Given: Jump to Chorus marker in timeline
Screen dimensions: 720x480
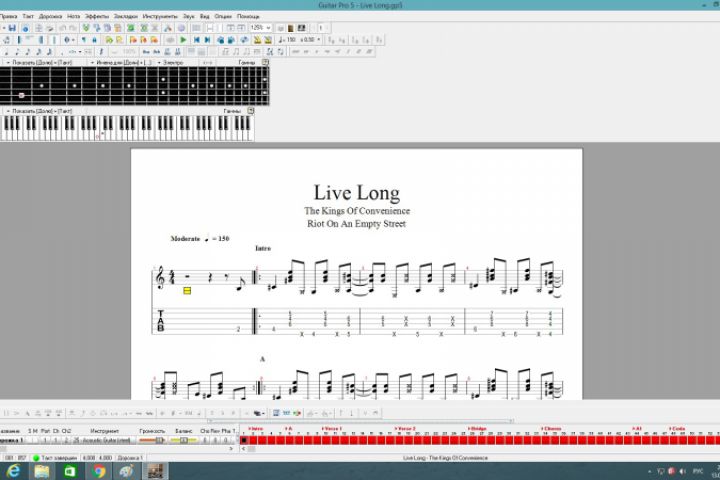Looking at the screenshot, I should coord(551,429).
